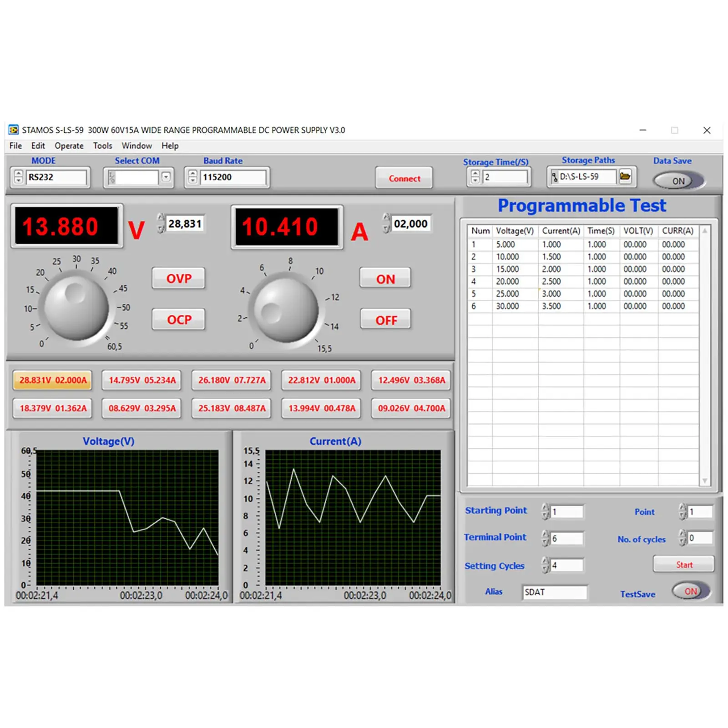Select the 14.795V 05.234A preset button

(x=142, y=380)
